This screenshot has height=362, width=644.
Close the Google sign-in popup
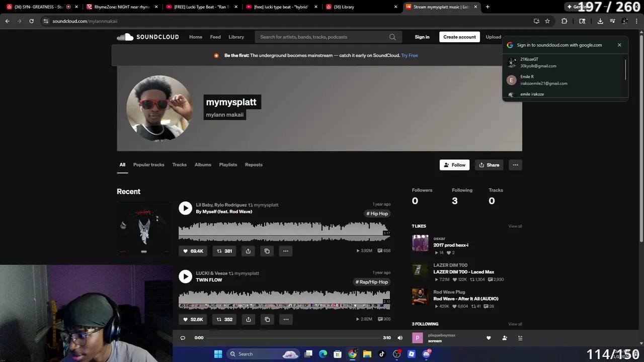(x=619, y=45)
